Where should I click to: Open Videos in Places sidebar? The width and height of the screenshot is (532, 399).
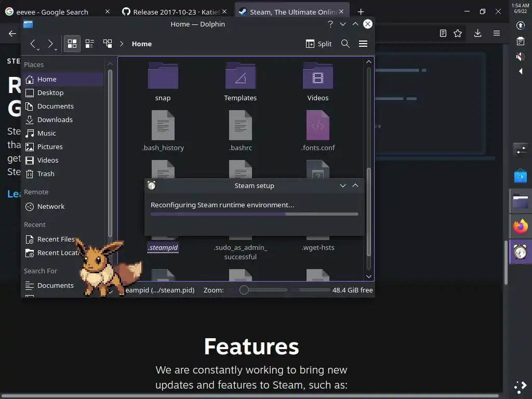[x=63, y=160]
